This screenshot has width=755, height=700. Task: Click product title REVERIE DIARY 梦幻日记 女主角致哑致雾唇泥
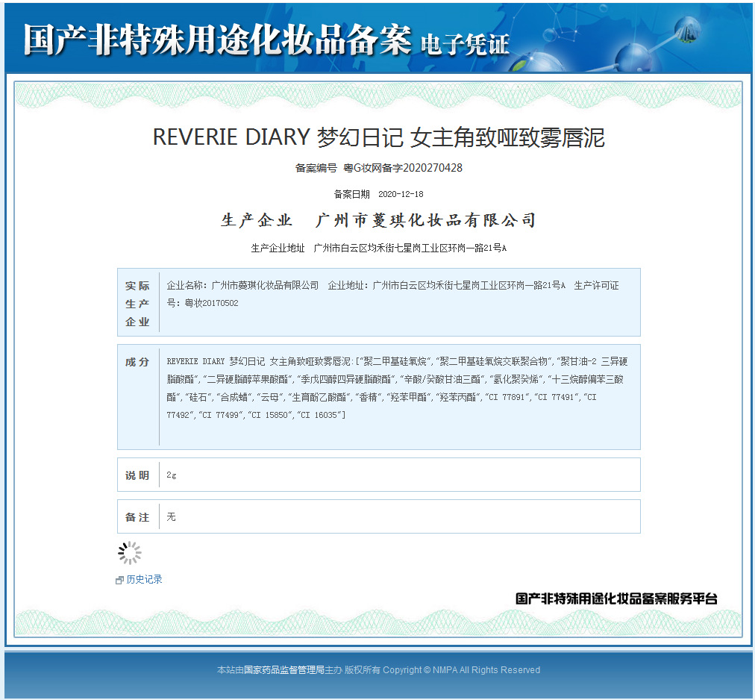click(x=378, y=137)
